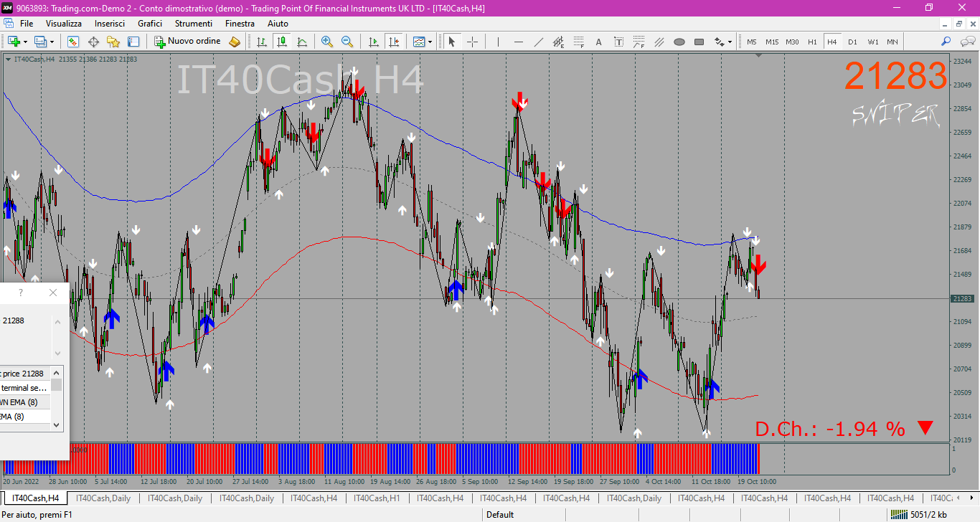Viewport: 980px width, 522px height.
Task: Select the ellipse drawing tool
Action: click(x=679, y=42)
